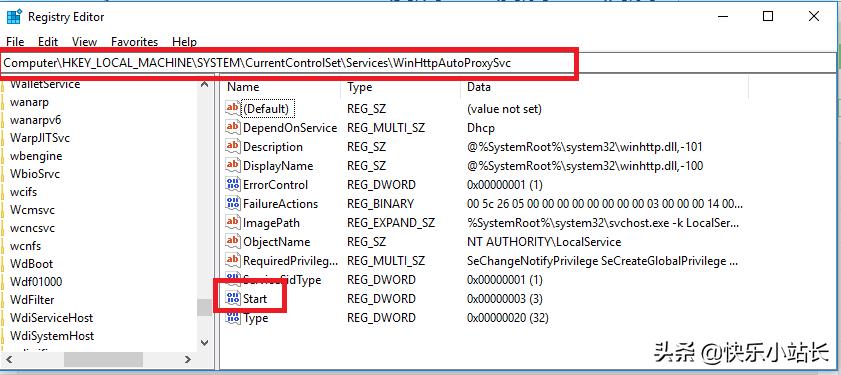
Task: Select the Description value name
Action: [x=273, y=146]
